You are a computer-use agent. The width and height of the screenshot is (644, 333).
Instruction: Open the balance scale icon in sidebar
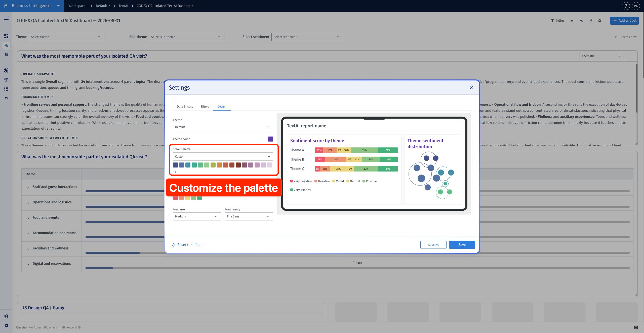coord(6,80)
